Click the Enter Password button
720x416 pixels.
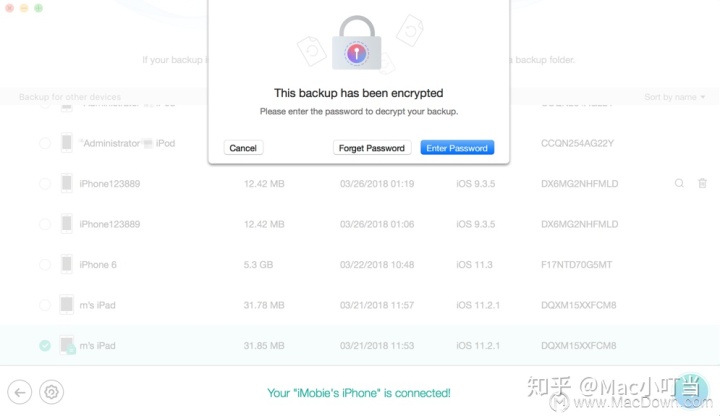coord(457,148)
